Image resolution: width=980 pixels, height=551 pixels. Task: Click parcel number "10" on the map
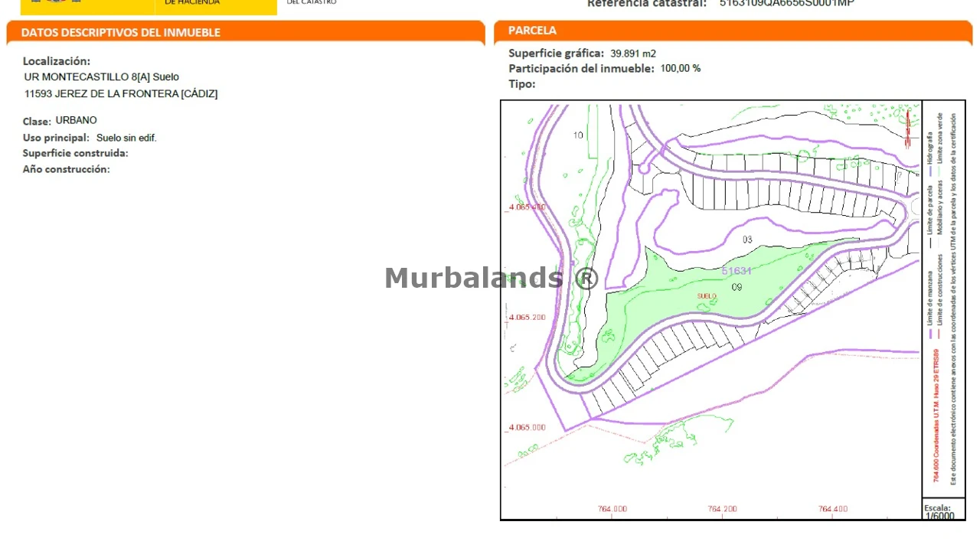(x=578, y=135)
